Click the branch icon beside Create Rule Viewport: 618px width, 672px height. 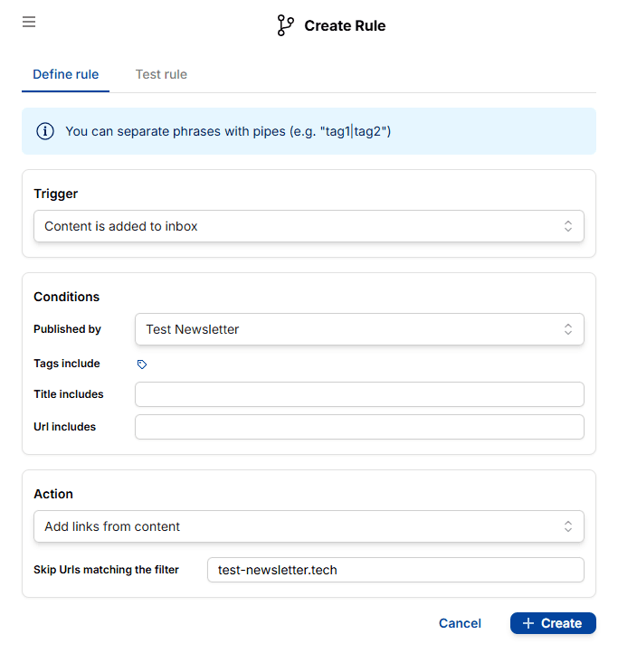tap(286, 25)
